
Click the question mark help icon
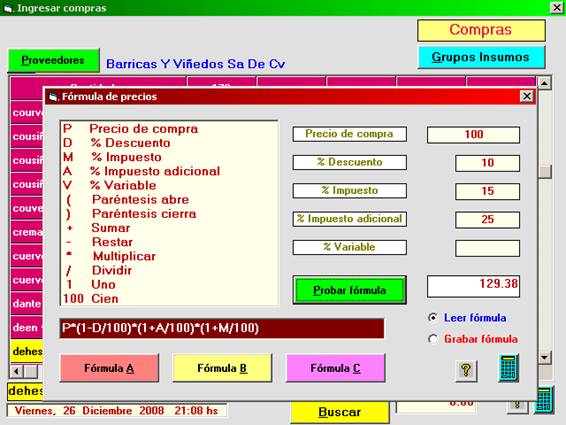pos(466,370)
